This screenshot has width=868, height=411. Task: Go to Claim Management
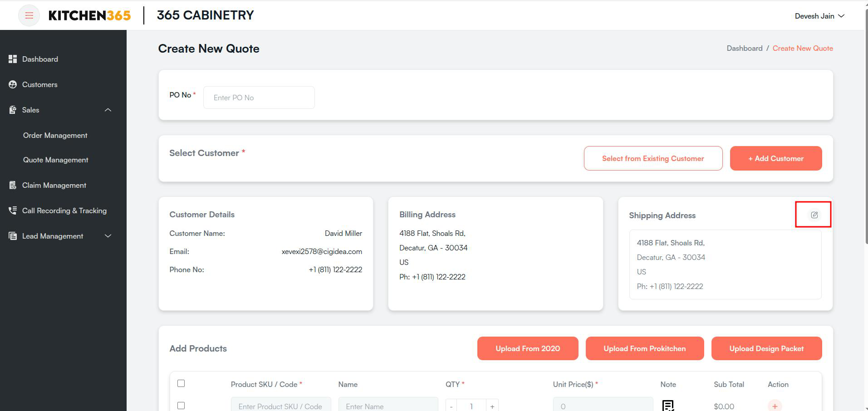54,185
